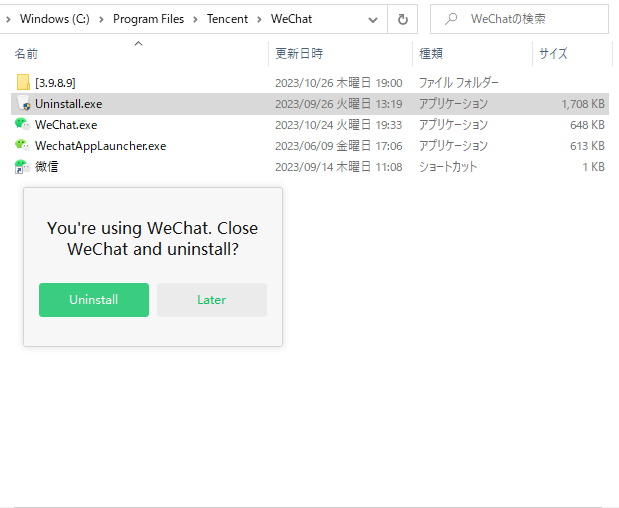
Task: Click WeChat.exe's アプリケーション type cell
Action: coord(453,125)
